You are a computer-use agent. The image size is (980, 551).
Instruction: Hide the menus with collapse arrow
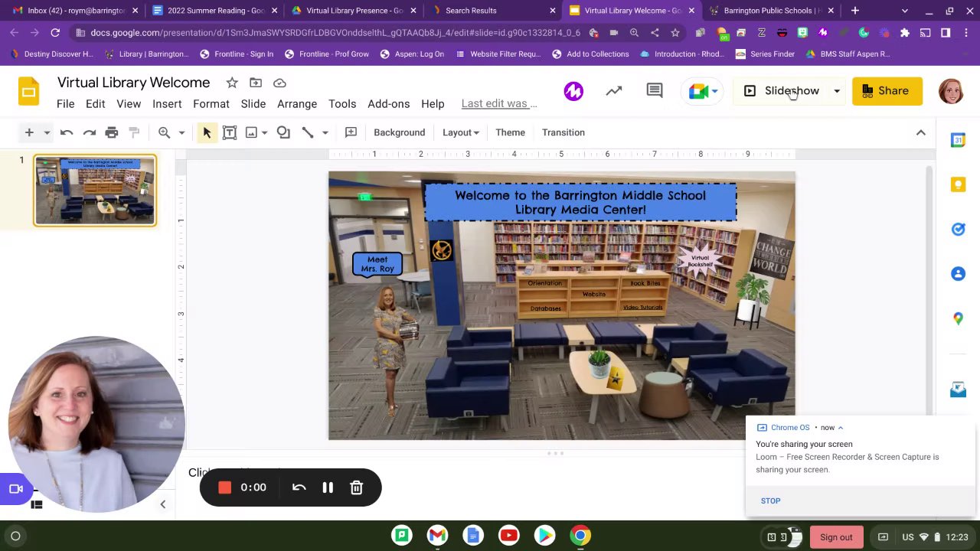(x=920, y=132)
